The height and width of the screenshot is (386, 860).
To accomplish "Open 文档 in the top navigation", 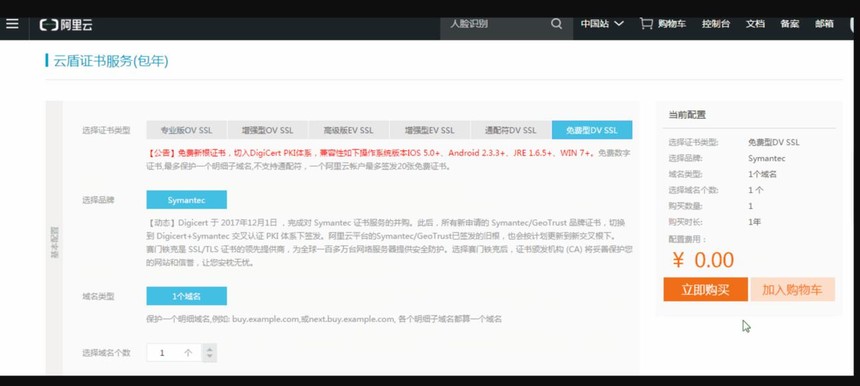I will click(x=755, y=24).
